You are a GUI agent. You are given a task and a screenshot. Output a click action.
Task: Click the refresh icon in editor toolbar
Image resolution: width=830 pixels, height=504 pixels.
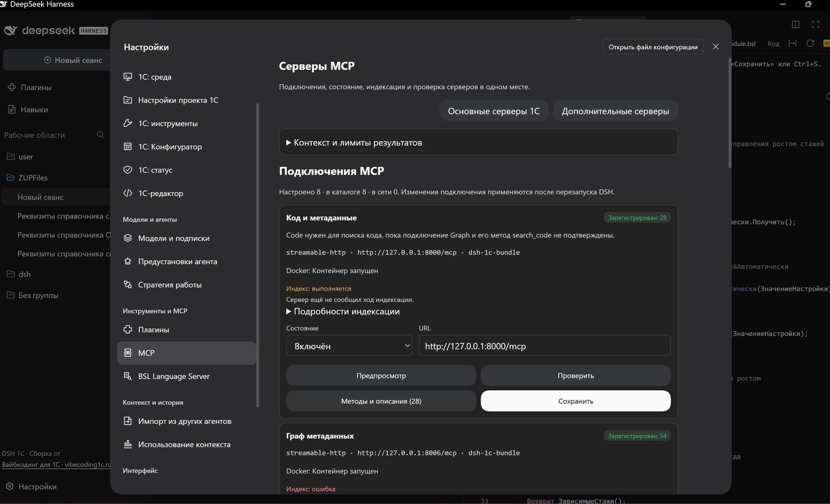(x=810, y=43)
